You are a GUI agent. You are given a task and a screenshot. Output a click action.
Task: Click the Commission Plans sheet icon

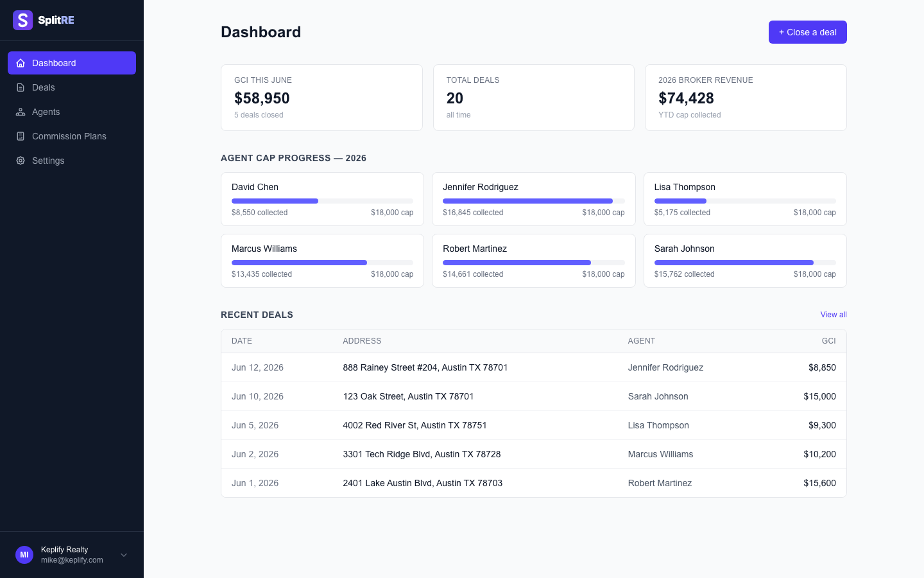(21, 136)
